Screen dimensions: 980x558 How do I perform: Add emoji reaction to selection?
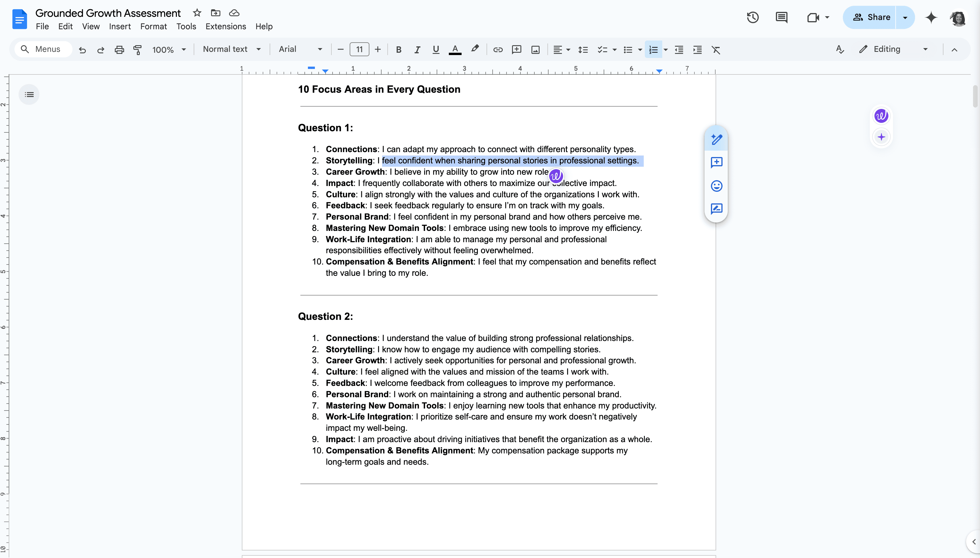716,186
